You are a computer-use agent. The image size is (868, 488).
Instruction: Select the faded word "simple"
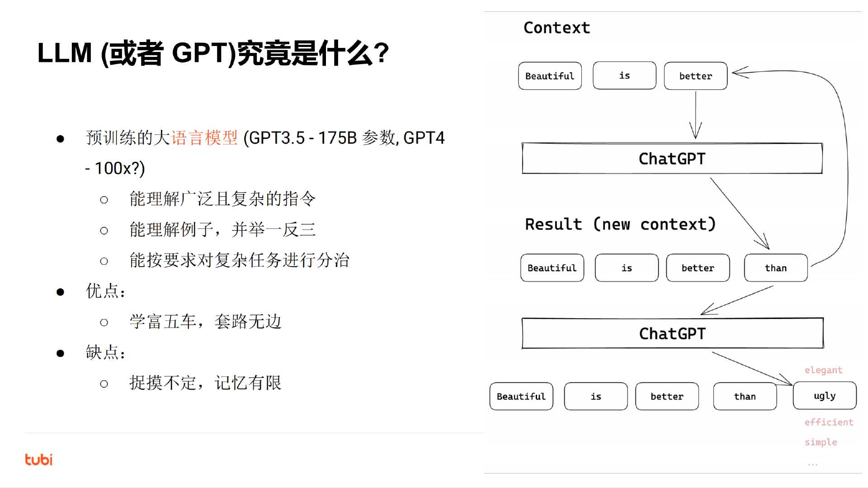click(821, 442)
